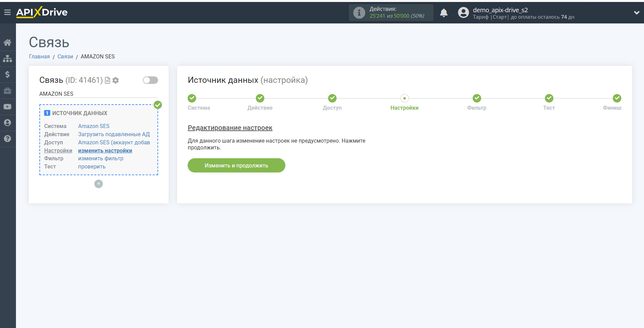Open the Связи breadcrumb link
644x328 pixels.
(x=65, y=56)
